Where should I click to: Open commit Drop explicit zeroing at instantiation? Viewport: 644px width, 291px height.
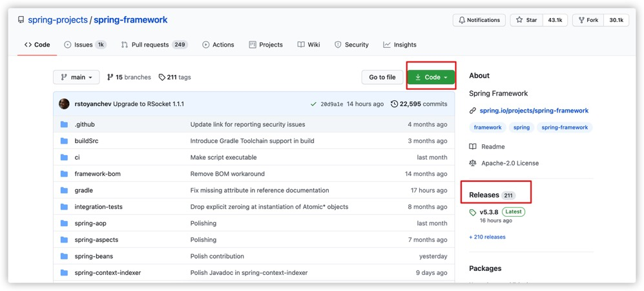(x=269, y=207)
